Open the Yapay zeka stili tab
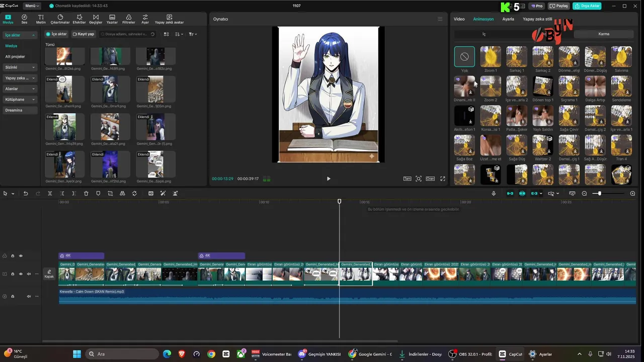The width and height of the screenshot is (644, 362). pos(537,19)
